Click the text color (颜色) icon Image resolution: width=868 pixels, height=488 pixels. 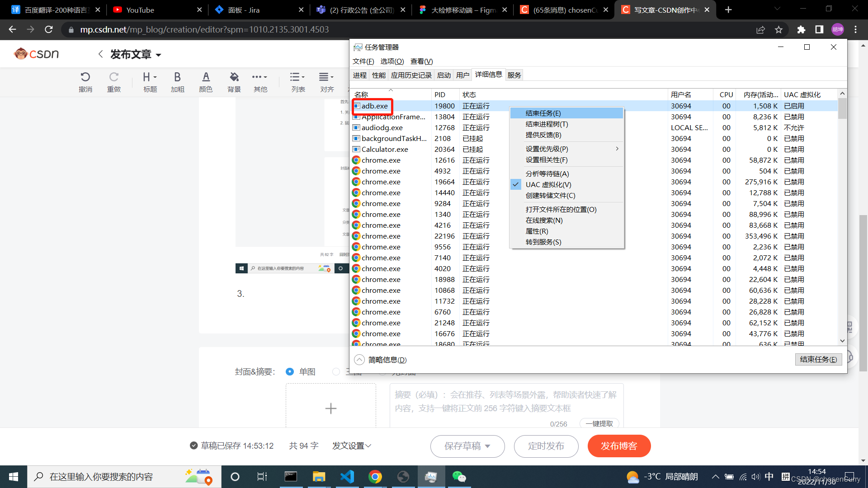[206, 77]
